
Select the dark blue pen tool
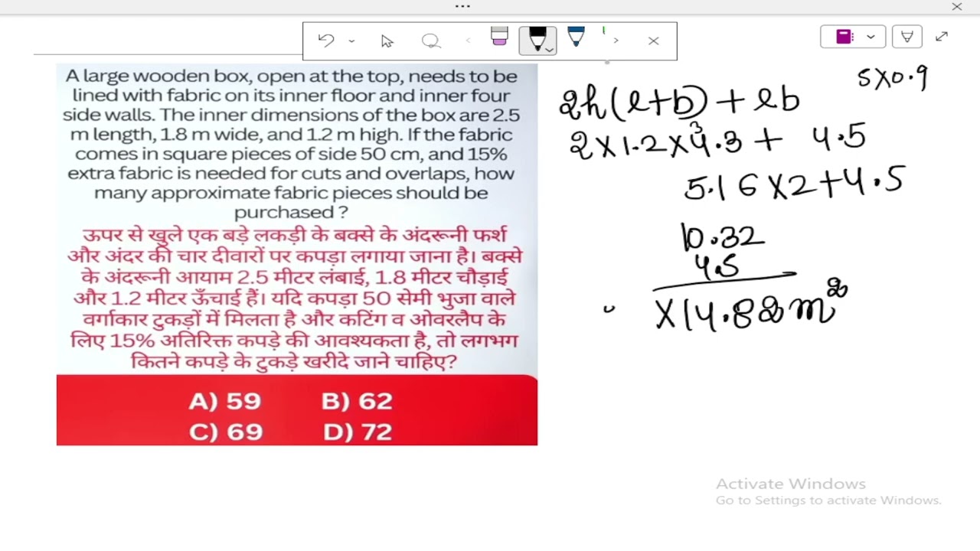click(x=576, y=37)
